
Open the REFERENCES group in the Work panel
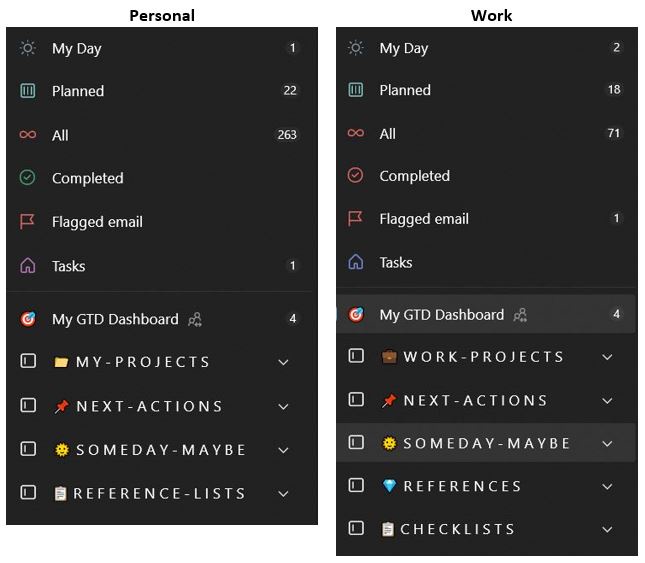coord(486,486)
